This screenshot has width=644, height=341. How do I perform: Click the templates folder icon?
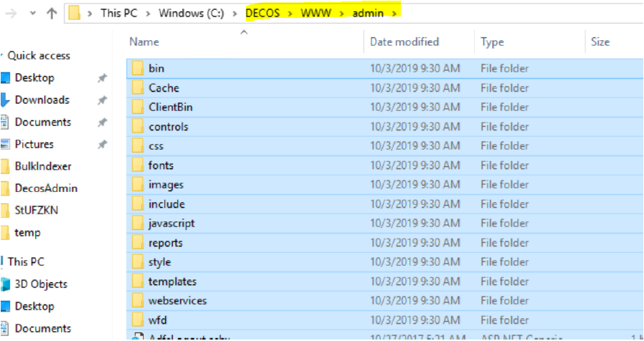138,281
